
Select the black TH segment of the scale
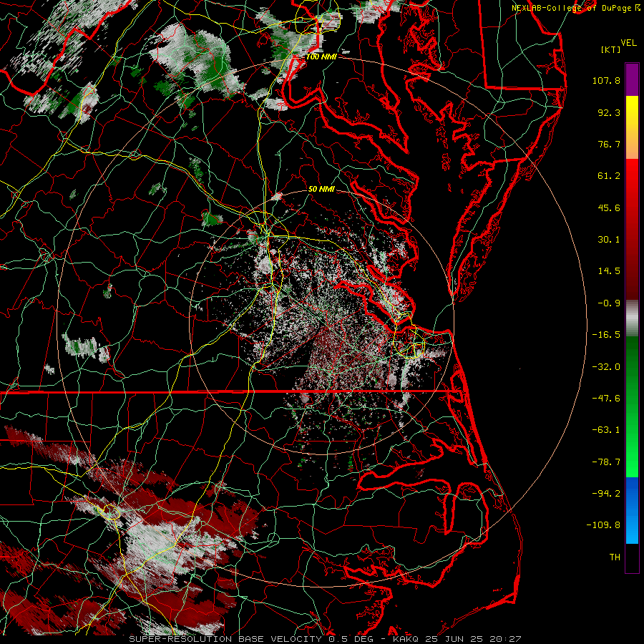[x=632, y=557]
